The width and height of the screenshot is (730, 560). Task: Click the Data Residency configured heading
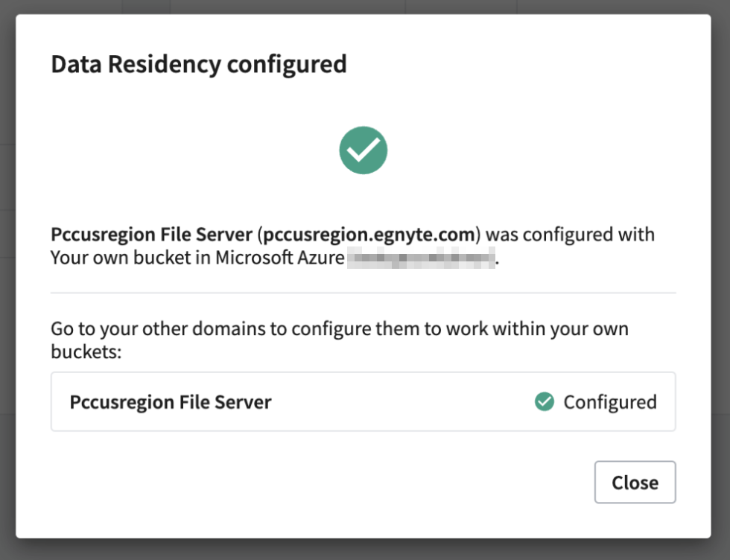coord(198,65)
